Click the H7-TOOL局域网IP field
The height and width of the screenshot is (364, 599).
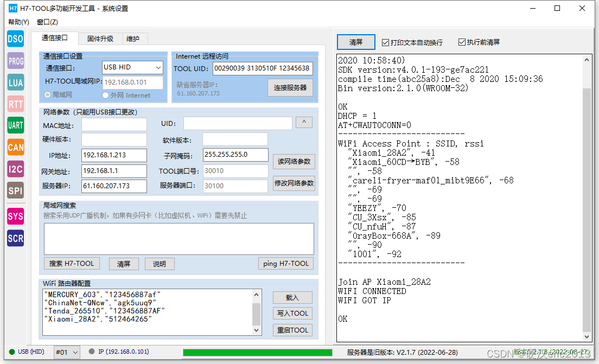(x=133, y=82)
